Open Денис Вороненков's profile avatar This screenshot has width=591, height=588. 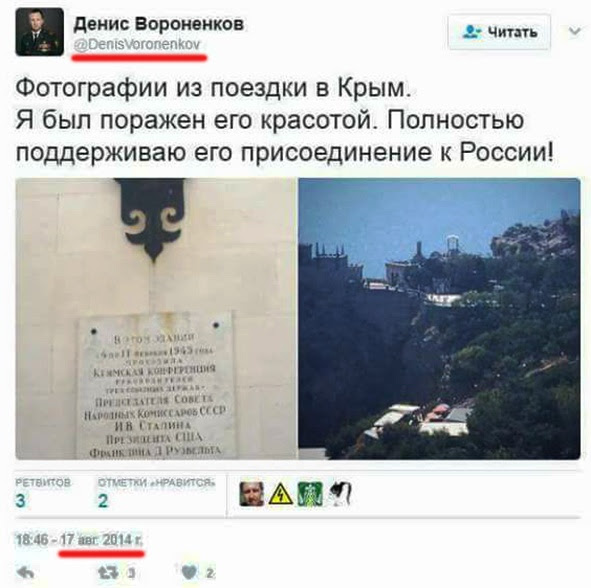point(40,32)
